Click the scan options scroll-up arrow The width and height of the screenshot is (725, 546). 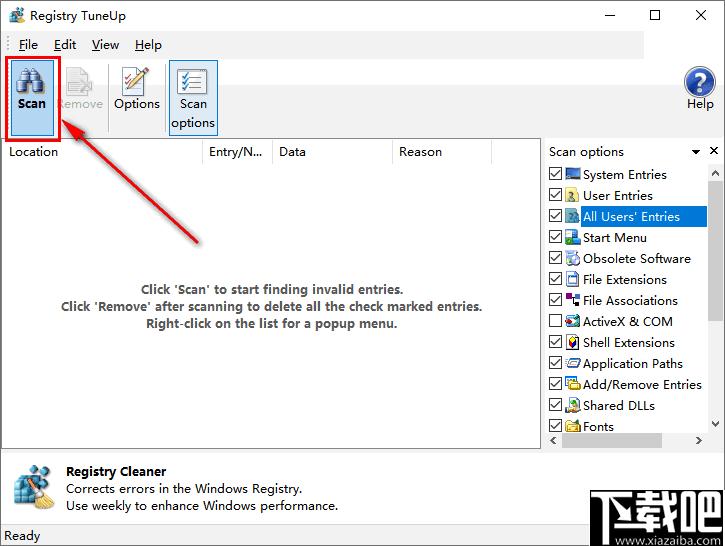pyautogui.click(x=715, y=173)
